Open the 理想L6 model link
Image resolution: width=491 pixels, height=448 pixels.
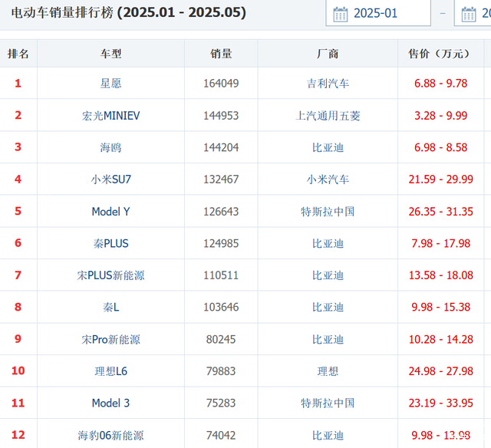tap(110, 371)
